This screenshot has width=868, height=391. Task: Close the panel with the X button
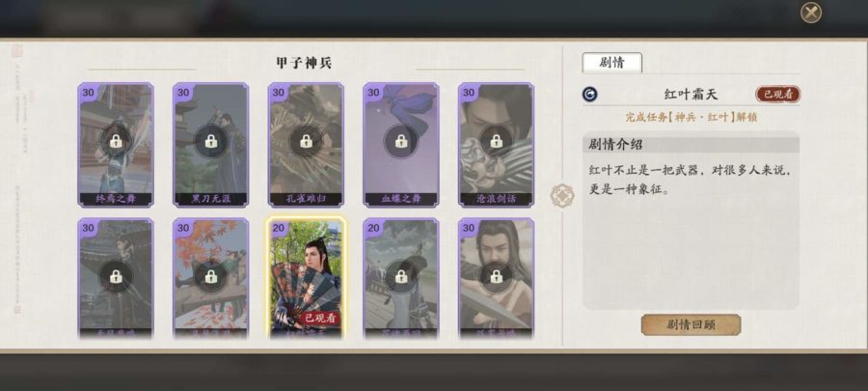(x=811, y=13)
